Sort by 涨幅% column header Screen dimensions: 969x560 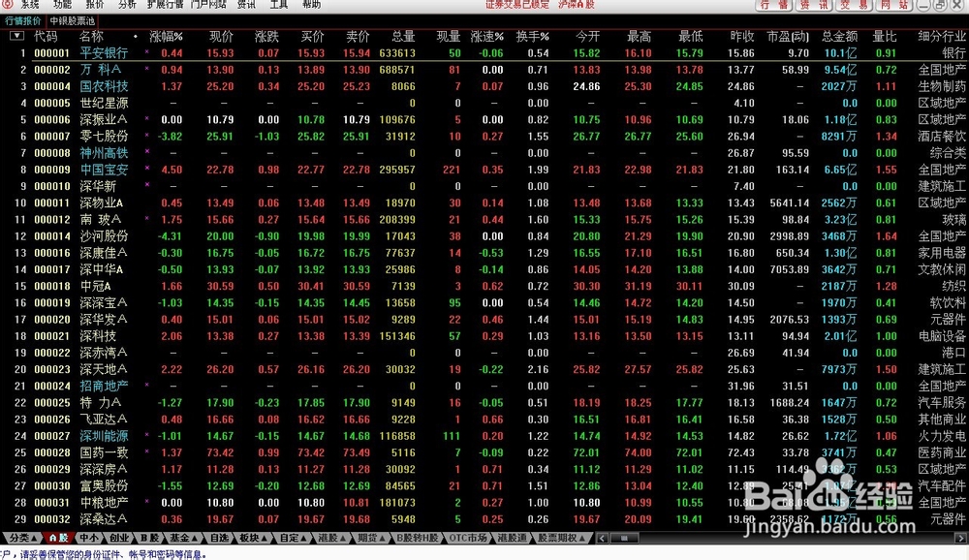pyautogui.click(x=167, y=37)
